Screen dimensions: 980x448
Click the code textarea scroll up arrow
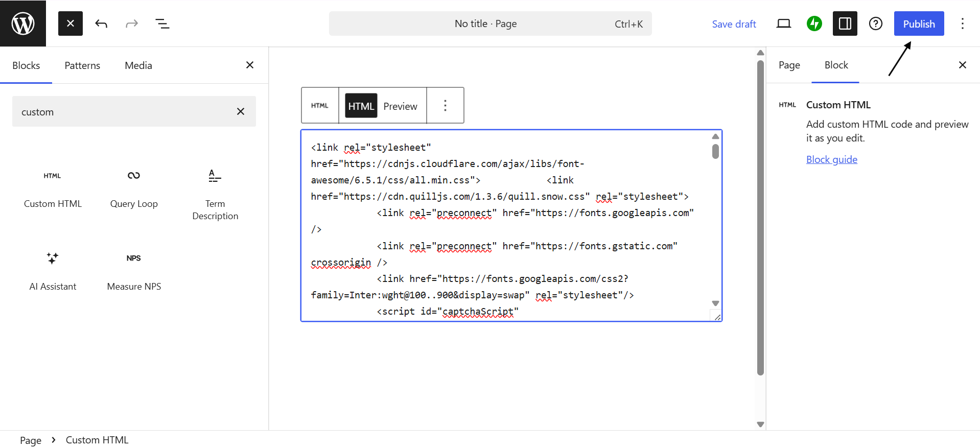715,136
